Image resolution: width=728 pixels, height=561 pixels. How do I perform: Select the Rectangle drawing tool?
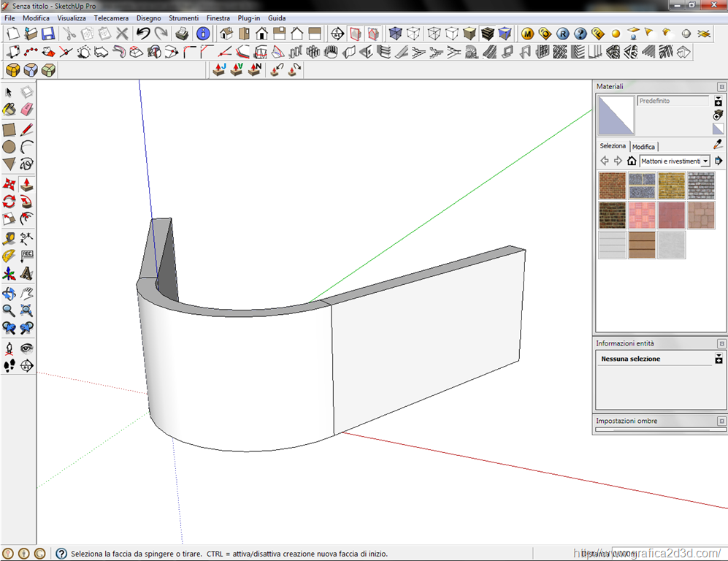[x=9, y=129]
